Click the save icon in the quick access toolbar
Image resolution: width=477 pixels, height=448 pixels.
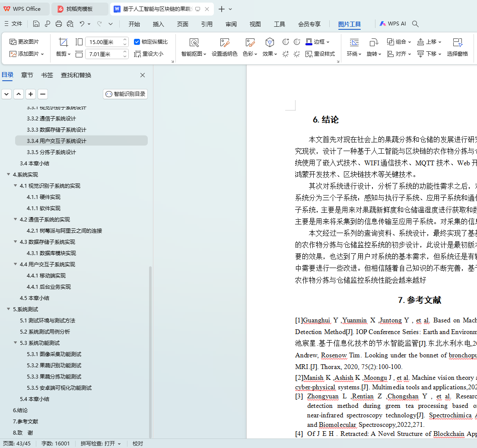[36, 24]
